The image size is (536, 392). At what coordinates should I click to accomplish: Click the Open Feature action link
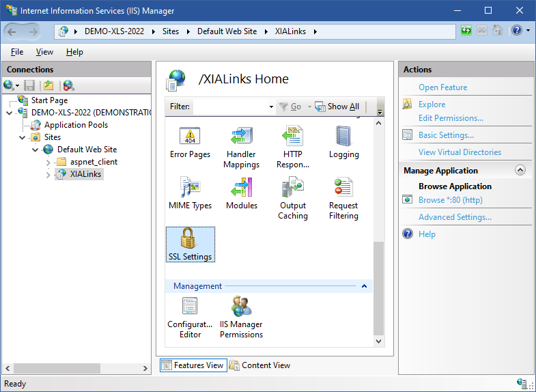(x=442, y=87)
